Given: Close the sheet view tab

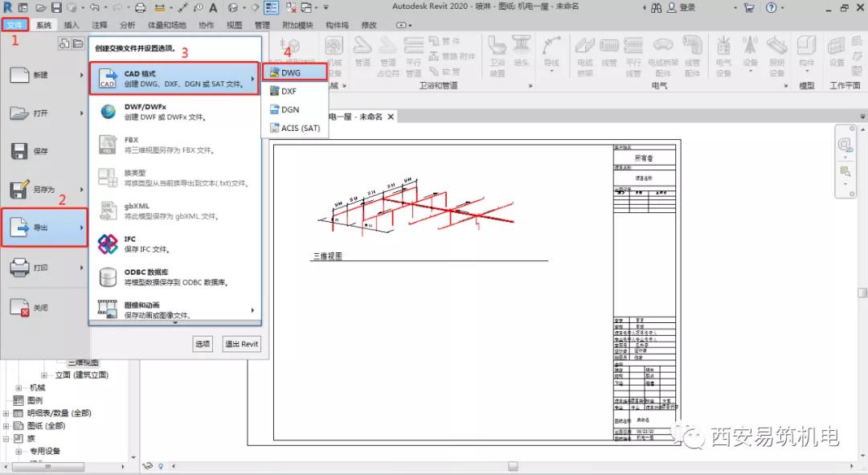Looking at the screenshot, I should (391, 117).
